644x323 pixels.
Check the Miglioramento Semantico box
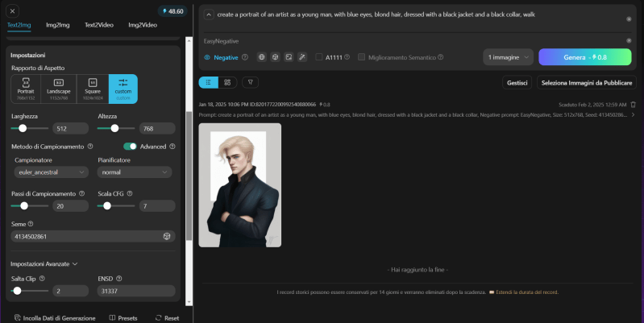(x=362, y=57)
